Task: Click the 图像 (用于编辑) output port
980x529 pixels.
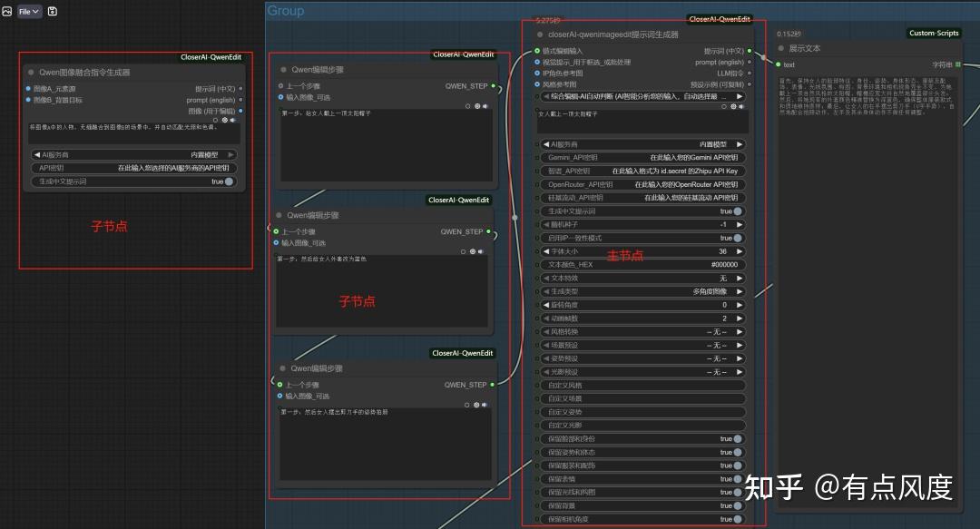Action: click(x=240, y=111)
